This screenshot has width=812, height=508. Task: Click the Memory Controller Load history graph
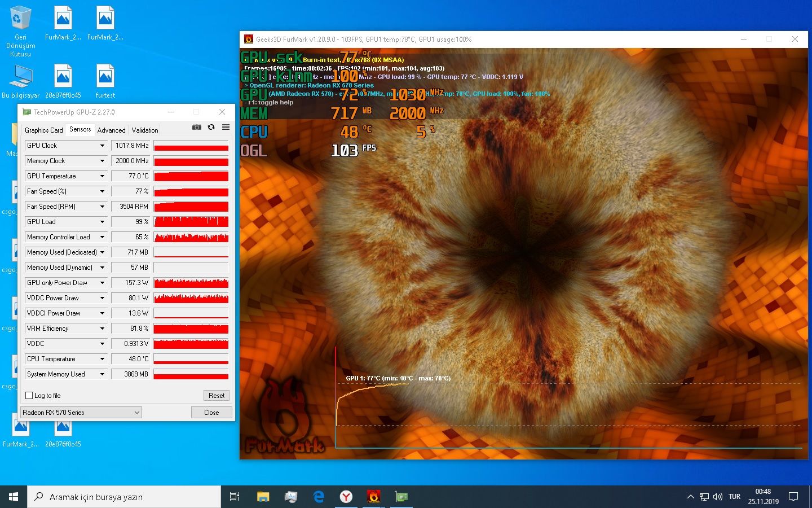tap(191, 237)
